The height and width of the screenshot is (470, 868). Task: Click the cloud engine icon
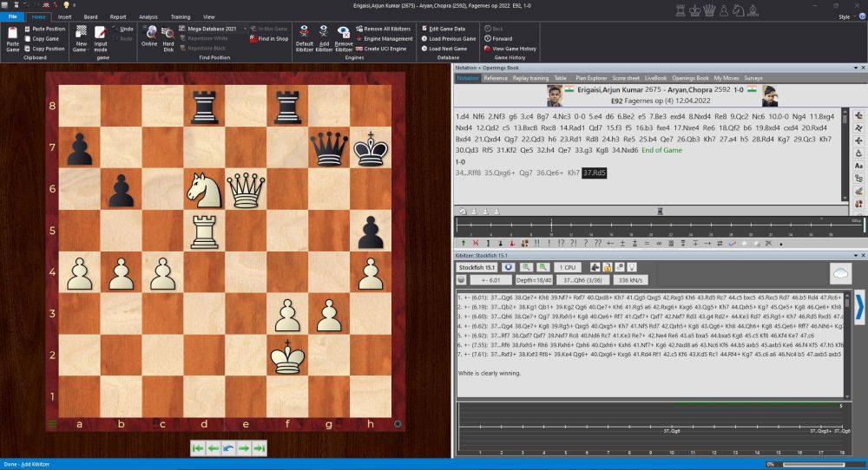click(840, 272)
